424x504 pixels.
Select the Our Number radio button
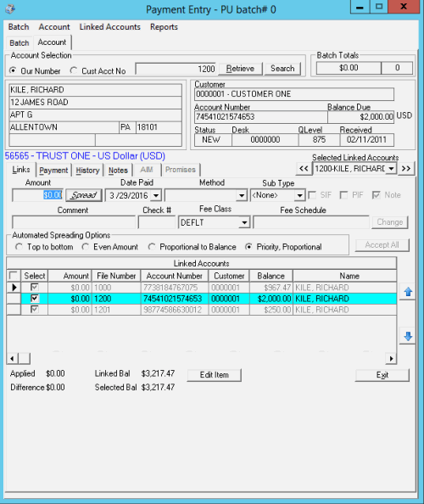(13, 70)
